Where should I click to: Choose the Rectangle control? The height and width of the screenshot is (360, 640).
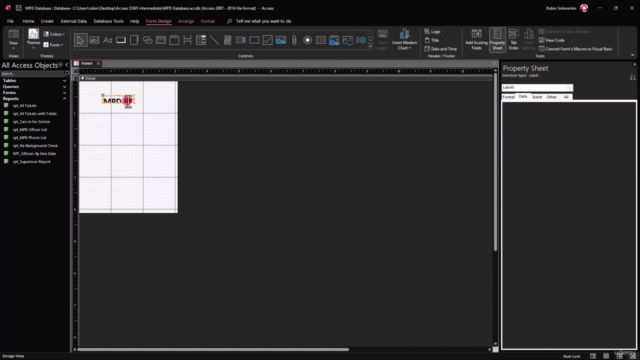click(254, 40)
